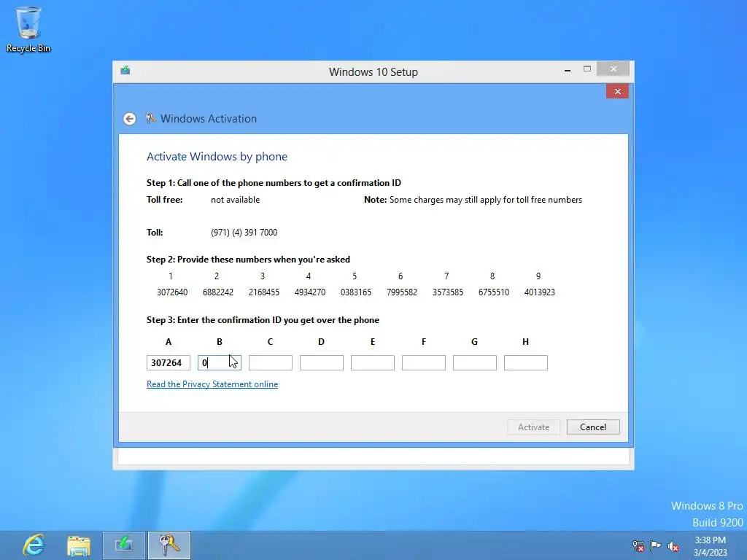
Task: Click the back arrow in Windows Activation
Action: pos(130,119)
